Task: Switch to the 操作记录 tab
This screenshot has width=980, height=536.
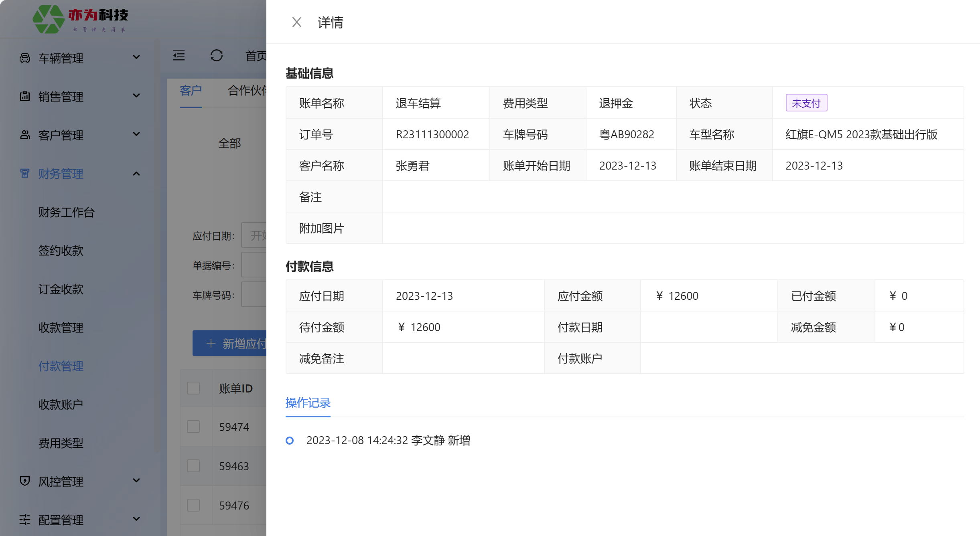Action: pos(308,403)
